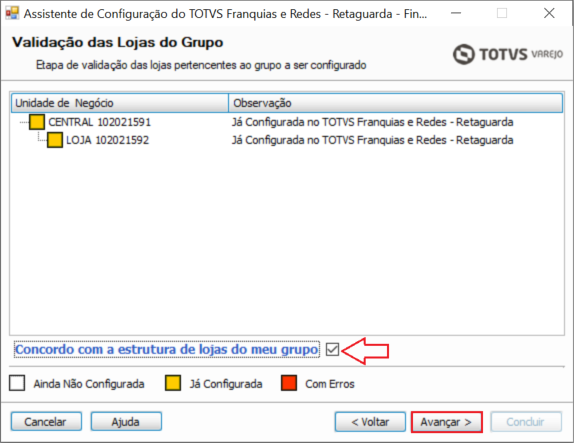Open help with the Ajuda button

pos(126,422)
